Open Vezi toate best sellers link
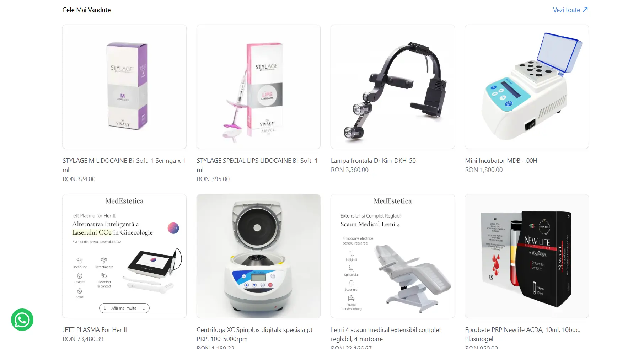The width and height of the screenshot is (644, 349). [x=570, y=10]
